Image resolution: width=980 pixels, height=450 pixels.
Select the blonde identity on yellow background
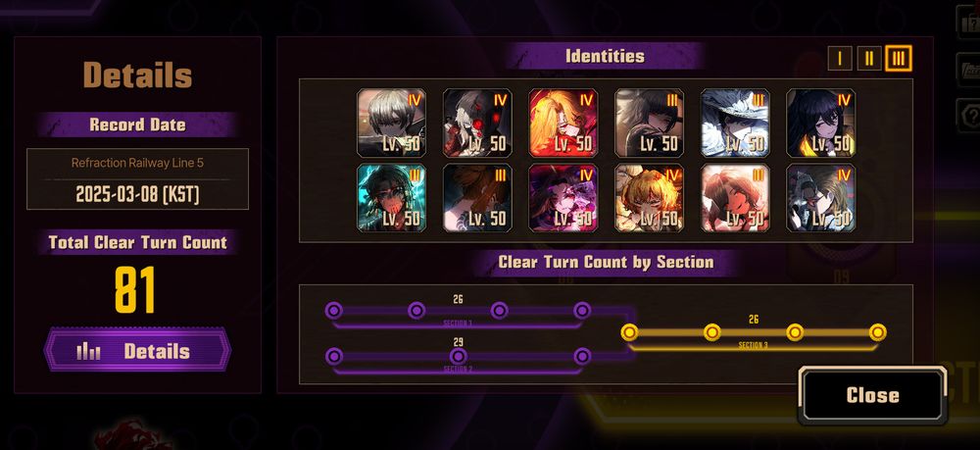[x=650, y=198]
